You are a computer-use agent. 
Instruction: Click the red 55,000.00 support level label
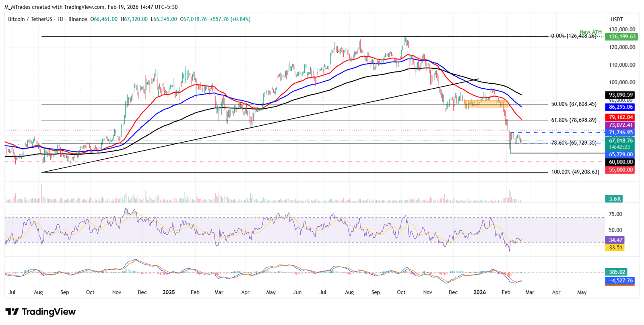621,170
